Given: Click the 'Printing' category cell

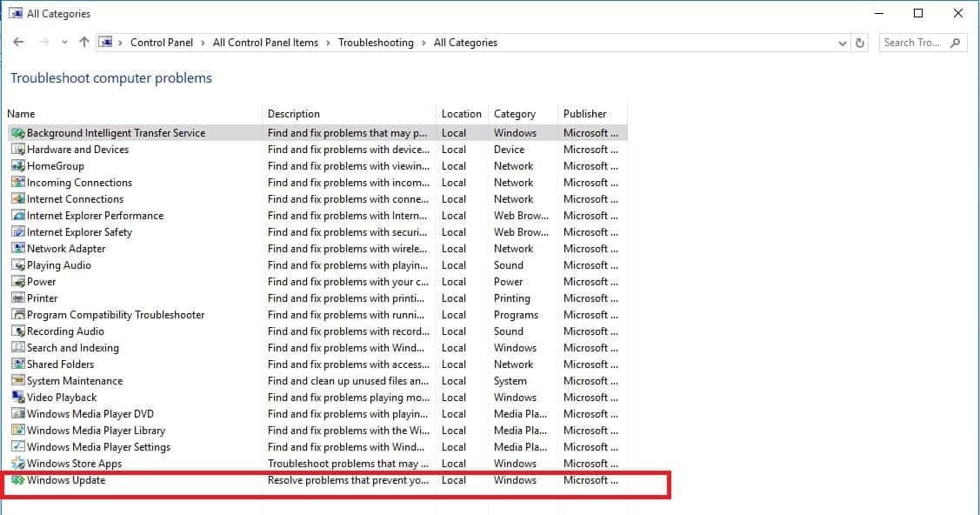Looking at the screenshot, I should click(x=512, y=298).
